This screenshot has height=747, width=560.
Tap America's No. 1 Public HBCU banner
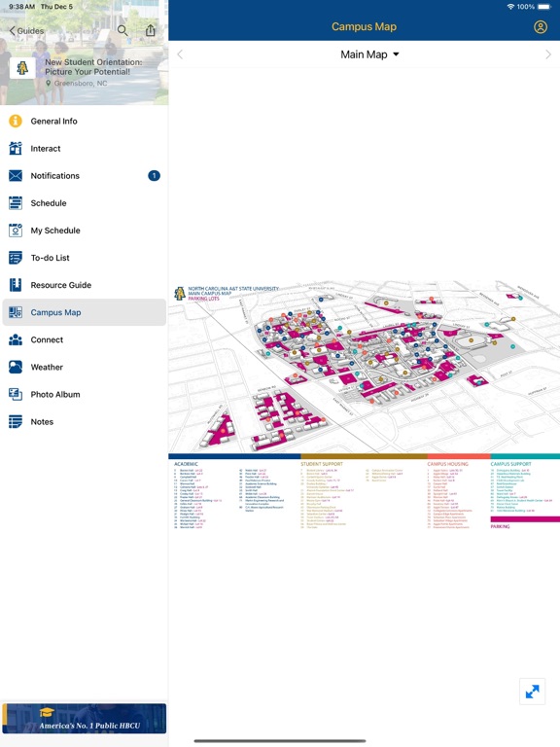(85, 719)
